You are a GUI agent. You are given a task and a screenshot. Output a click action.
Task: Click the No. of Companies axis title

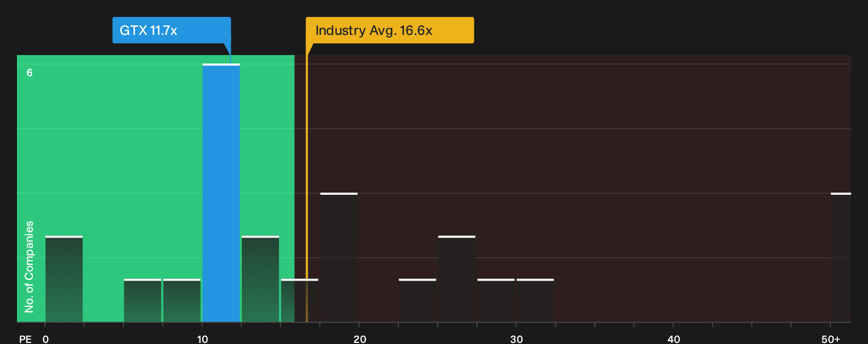coord(29,266)
